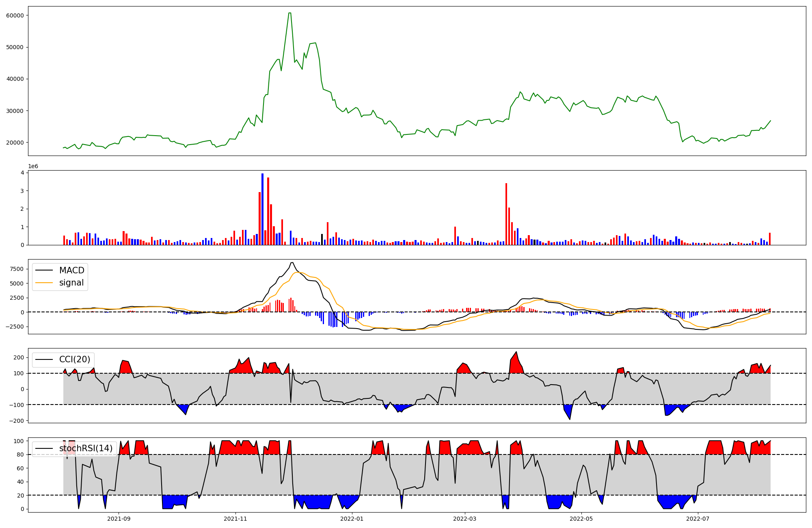The width and height of the screenshot is (812, 528).
Task: Click the 2022-01 date tick label
Action: (352, 519)
